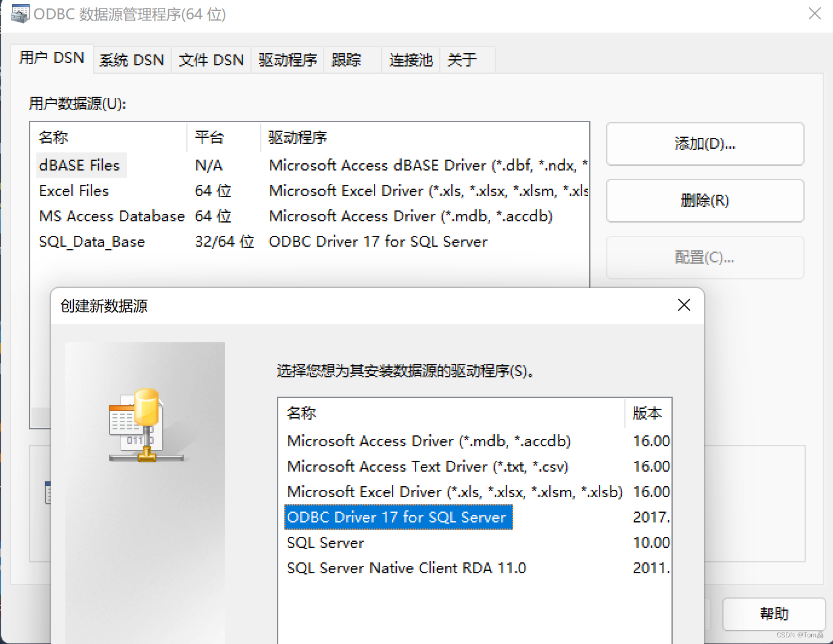The height and width of the screenshot is (644, 833).
Task: Click the ODBC administrator title bar icon
Action: (20, 14)
